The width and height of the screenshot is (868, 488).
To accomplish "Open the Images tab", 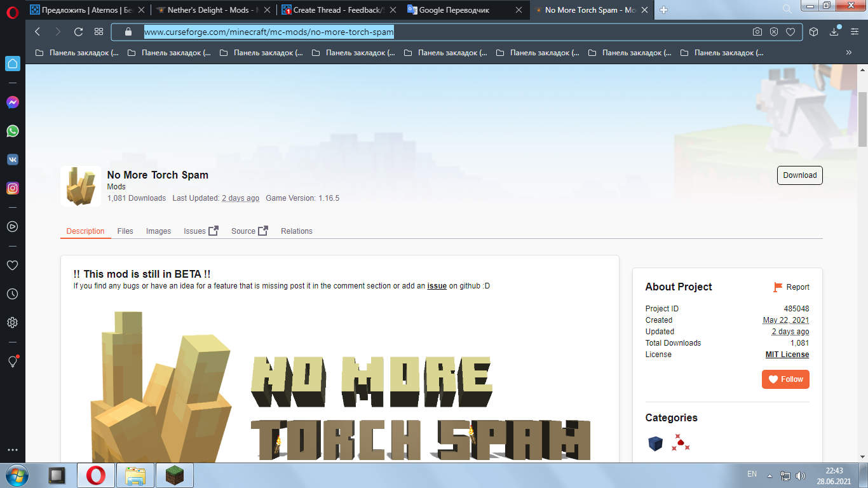I will point(158,231).
